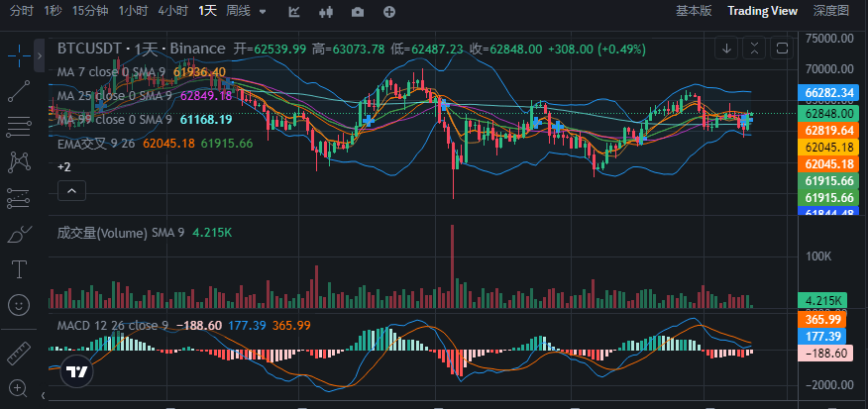The image size is (868, 409).
Task: Select the trend line drawing tool
Action: coord(20,91)
